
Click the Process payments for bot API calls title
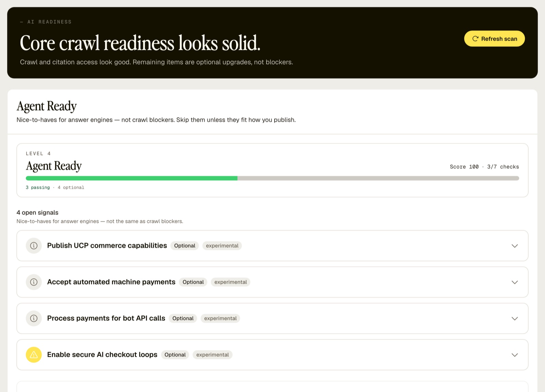[106, 318]
